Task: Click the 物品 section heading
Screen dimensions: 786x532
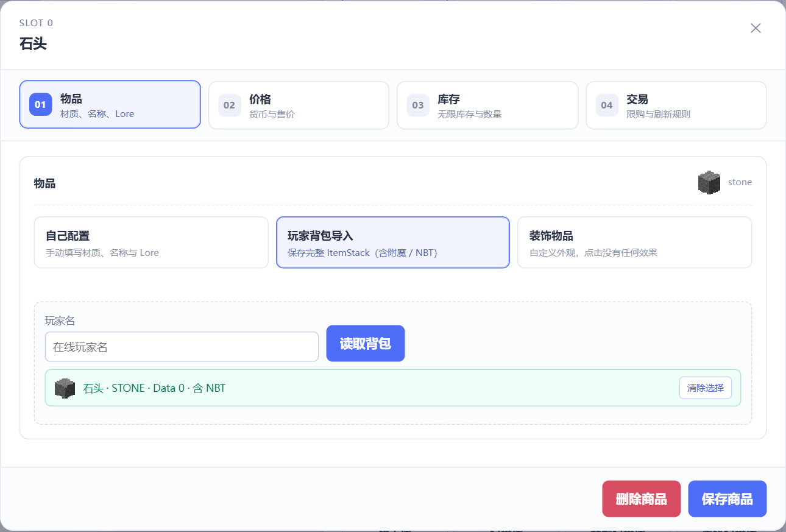Action: [x=45, y=183]
